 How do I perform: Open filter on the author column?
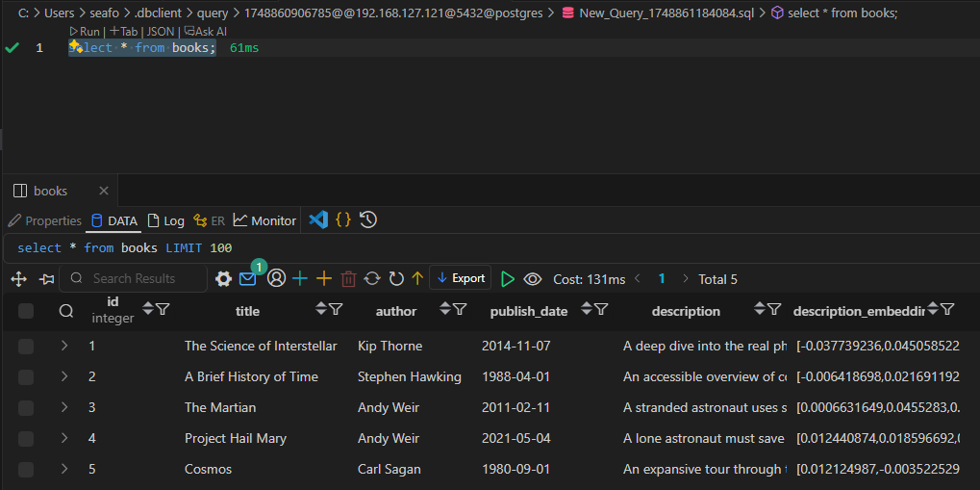460,310
